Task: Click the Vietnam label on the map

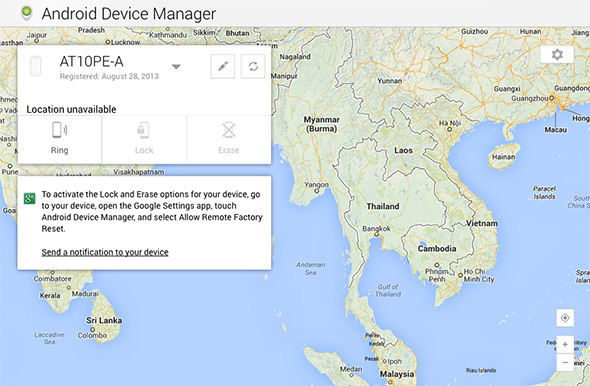Action: point(482,223)
